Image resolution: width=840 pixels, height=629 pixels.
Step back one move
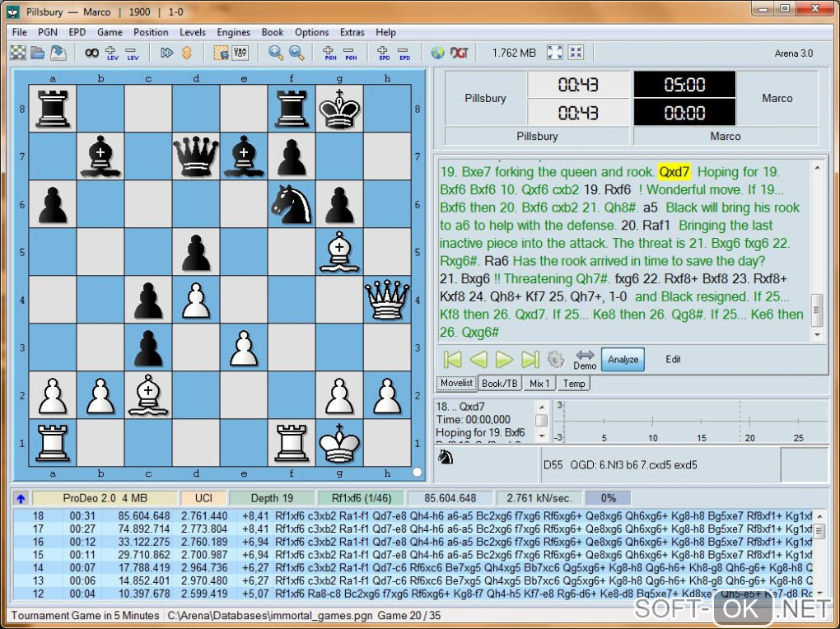click(478, 360)
